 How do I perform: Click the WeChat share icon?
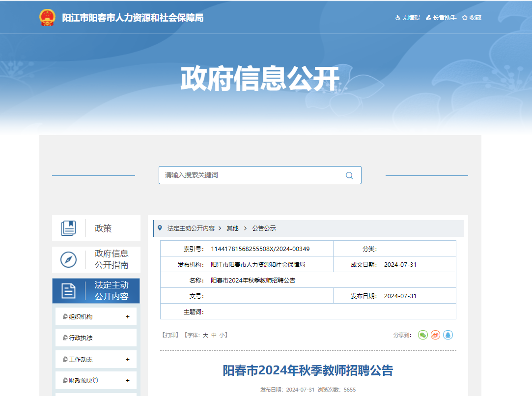pyautogui.click(x=422, y=335)
